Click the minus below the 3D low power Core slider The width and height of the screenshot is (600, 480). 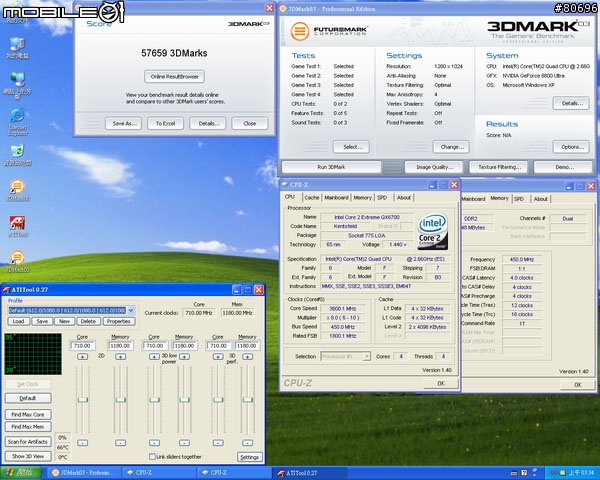(154, 442)
